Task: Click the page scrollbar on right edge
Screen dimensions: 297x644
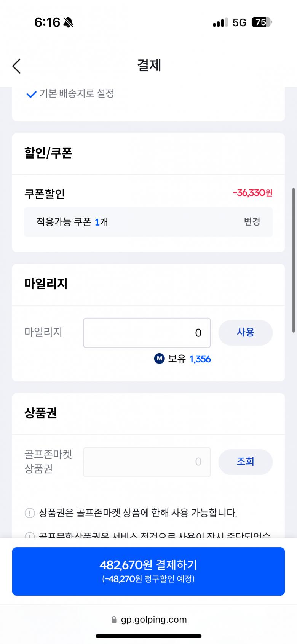Action: 294,260
